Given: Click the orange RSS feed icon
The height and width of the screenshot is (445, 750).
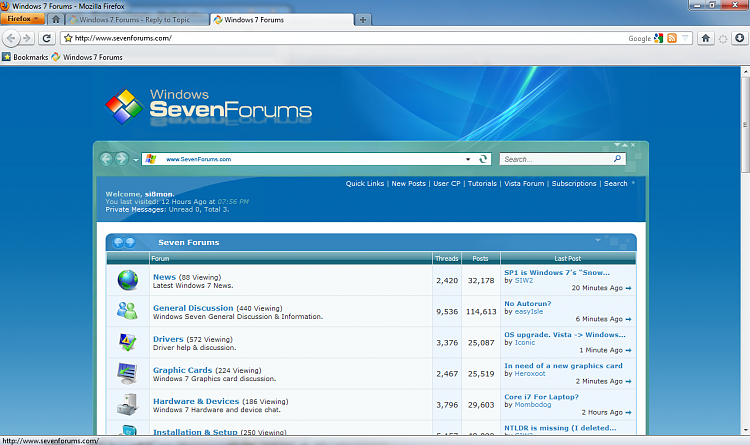Looking at the screenshot, I should pyautogui.click(x=672, y=38).
